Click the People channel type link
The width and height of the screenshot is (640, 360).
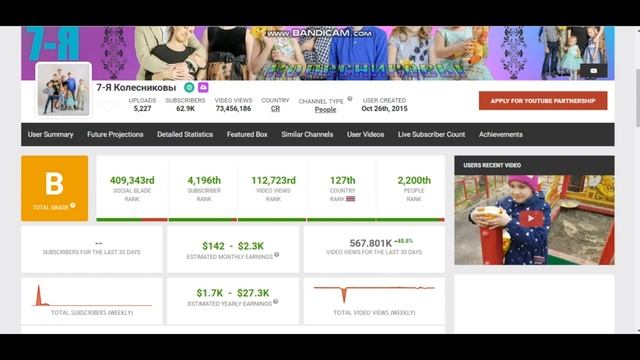[x=325, y=109]
